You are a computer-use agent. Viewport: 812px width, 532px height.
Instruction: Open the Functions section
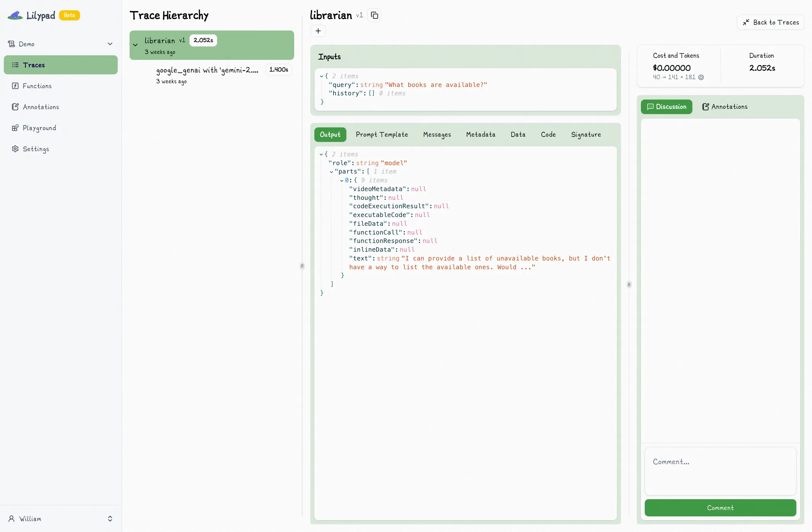[x=37, y=86]
